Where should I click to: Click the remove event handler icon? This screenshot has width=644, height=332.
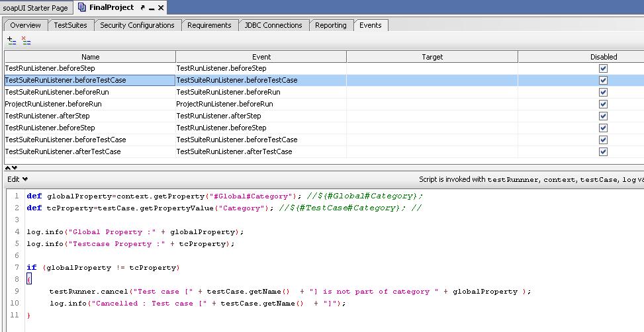[x=26, y=40]
